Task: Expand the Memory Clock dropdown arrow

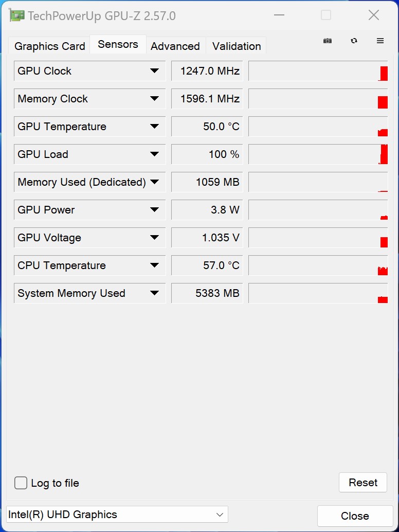Action: coord(154,99)
